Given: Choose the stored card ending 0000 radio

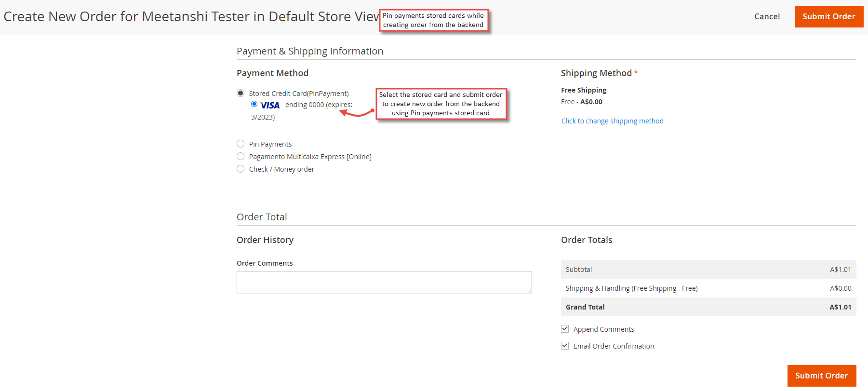Looking at the screenshot, I should coord(254,104).
